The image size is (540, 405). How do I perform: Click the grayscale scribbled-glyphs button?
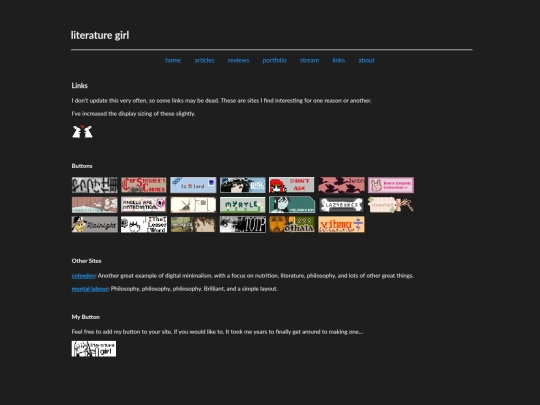[x=95, y=185]
